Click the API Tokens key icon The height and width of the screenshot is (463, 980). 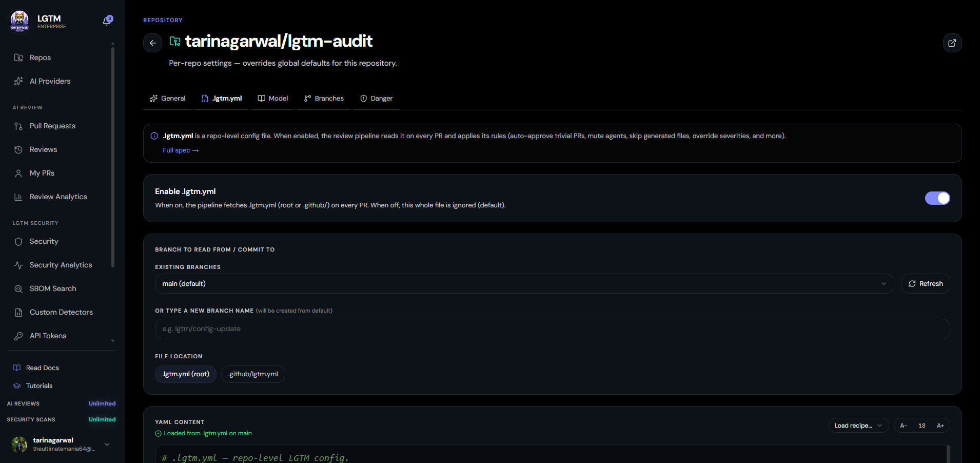click(18, 336)
